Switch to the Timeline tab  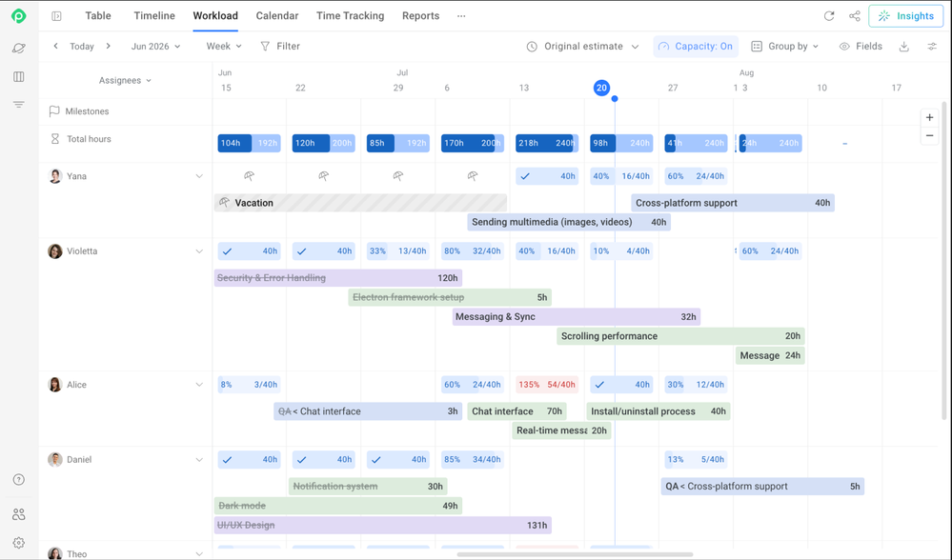(x=154, y=16)
